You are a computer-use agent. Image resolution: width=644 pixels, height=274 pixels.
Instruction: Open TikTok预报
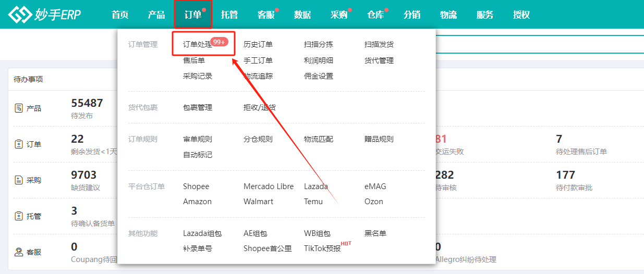(322, 248)
